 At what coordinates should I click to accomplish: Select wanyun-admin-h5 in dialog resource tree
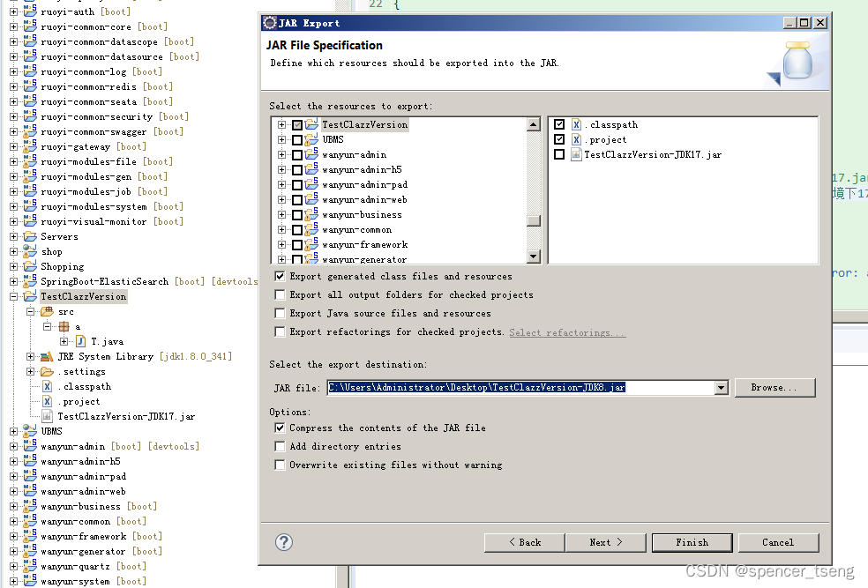(x=362, y=170)
